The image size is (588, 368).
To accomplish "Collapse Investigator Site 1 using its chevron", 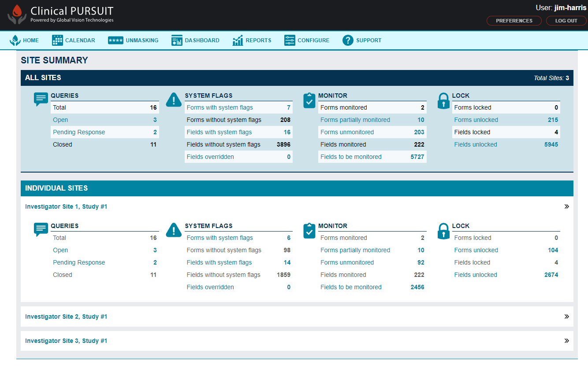I will point(567,206).
